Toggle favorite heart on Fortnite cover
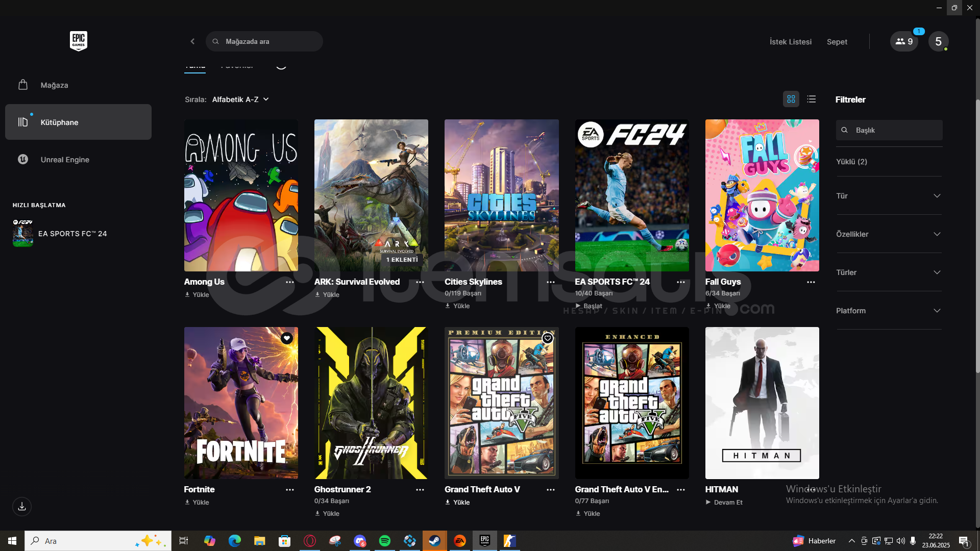 pos(287,338)
